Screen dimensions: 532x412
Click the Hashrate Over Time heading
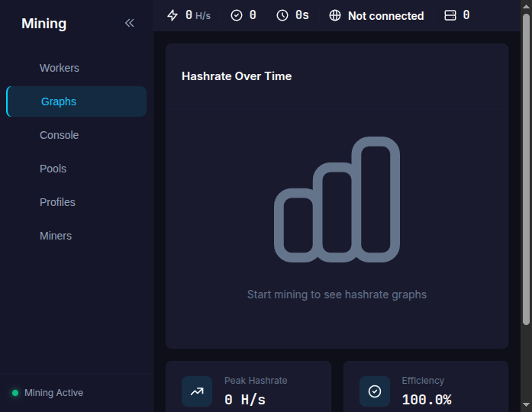237,76
